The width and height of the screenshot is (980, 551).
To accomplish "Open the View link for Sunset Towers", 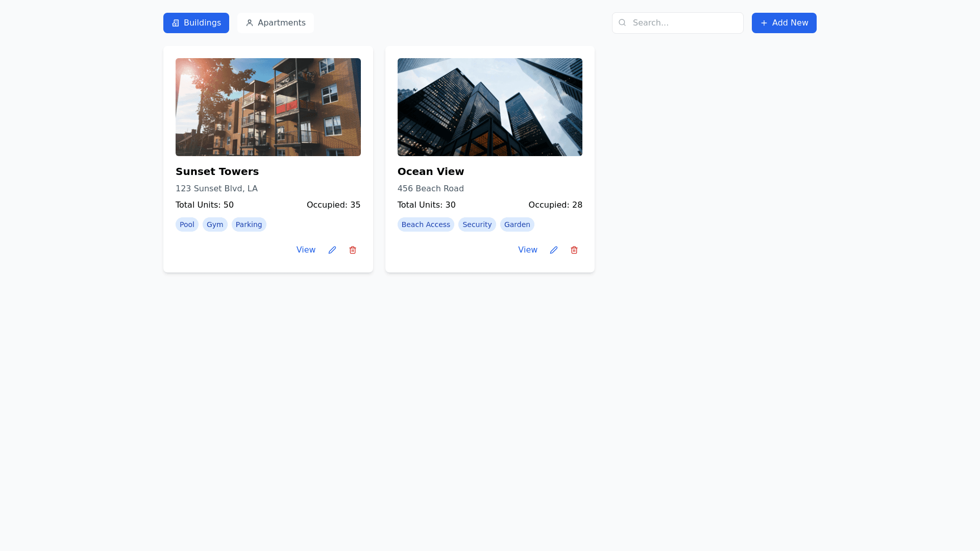I will (x=306, y=250).
